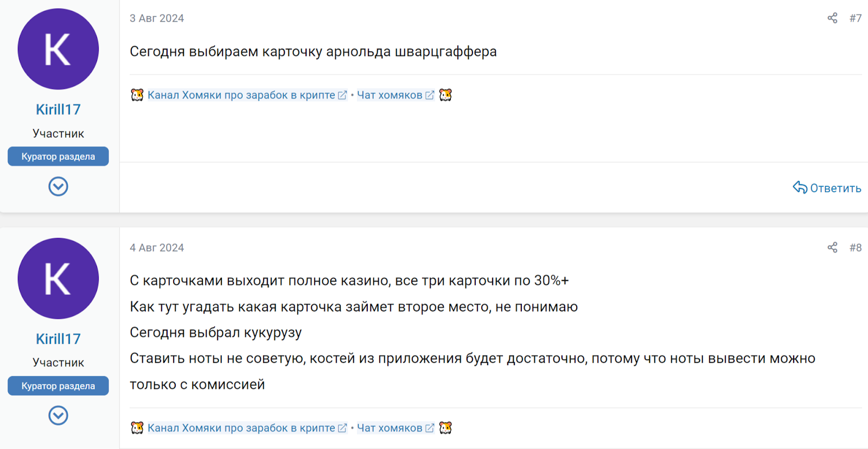
Task: Open the 4 Авг 2024 post date link
Action: tap(157, 248)
